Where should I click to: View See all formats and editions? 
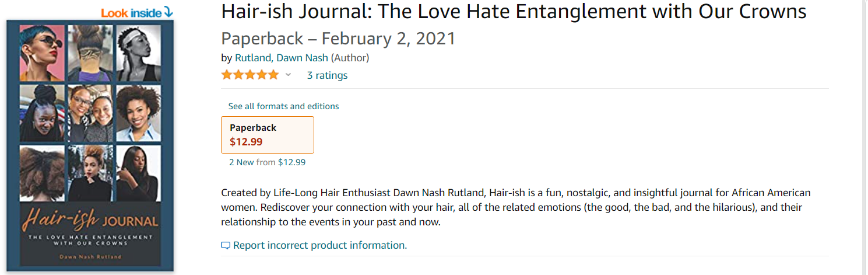283,106
